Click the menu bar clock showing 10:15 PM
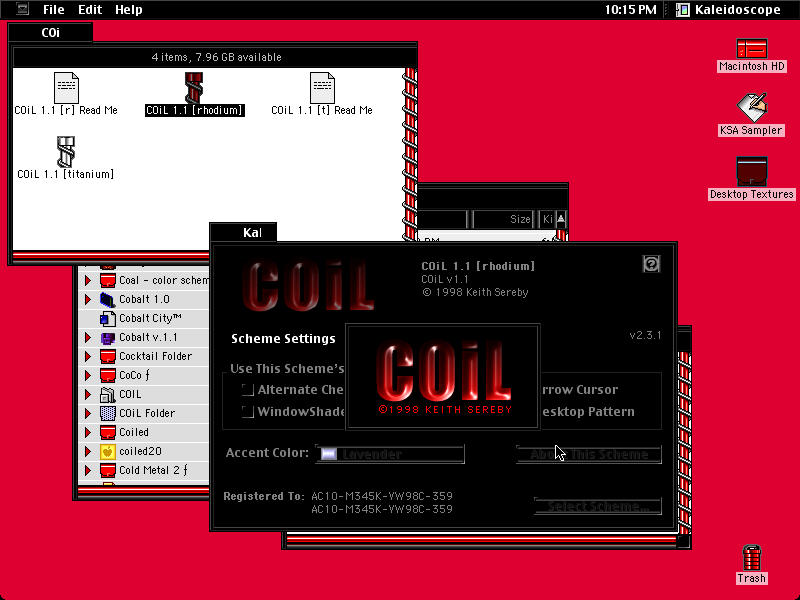This screenshot has width=800, height=600. tap(630, 9)
